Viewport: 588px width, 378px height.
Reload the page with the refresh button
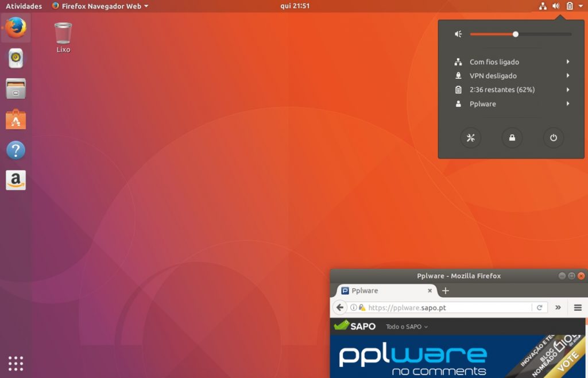[540, 307]
